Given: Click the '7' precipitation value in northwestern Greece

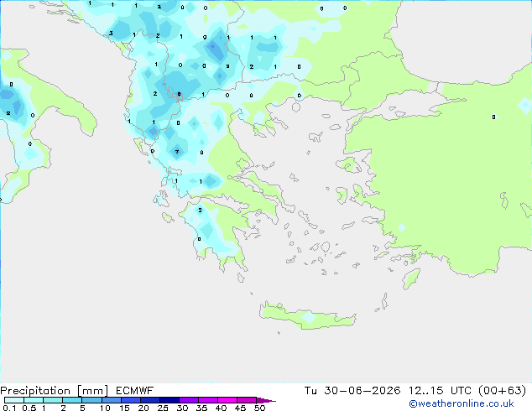Looking at the screenshot, I should [177, 152].
